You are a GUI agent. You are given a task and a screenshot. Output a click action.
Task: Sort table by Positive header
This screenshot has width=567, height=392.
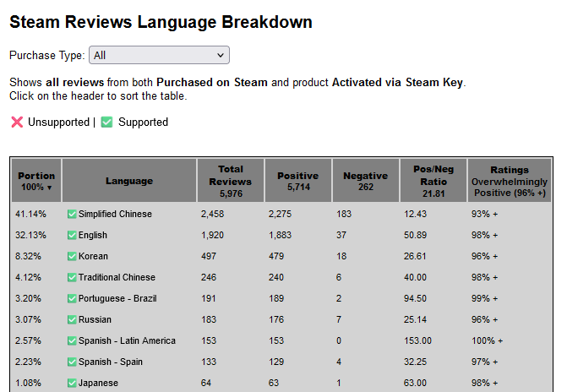298,181
